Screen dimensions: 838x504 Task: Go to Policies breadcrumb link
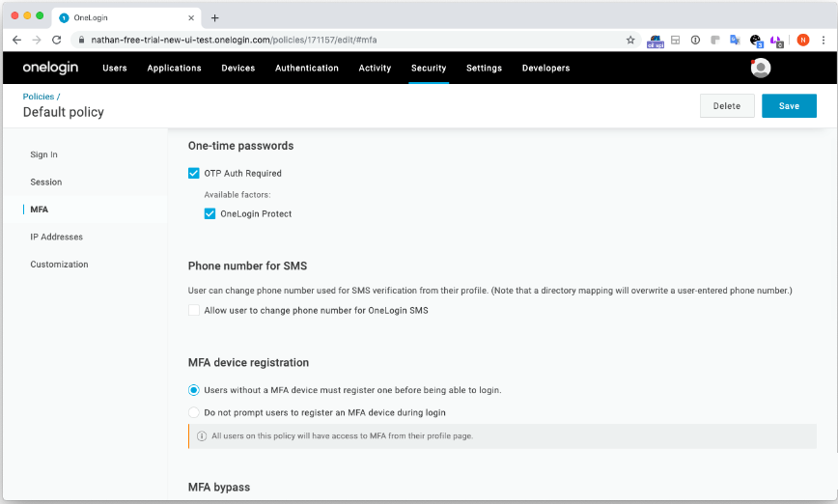coord(39,97)
